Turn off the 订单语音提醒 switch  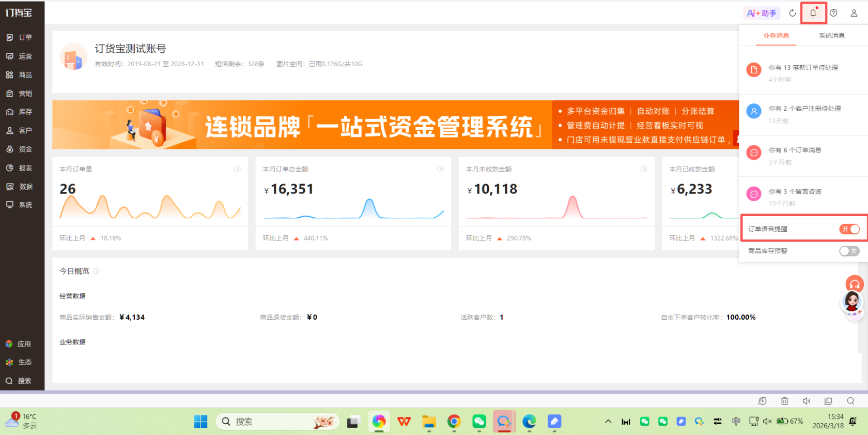tap(849, 229)
